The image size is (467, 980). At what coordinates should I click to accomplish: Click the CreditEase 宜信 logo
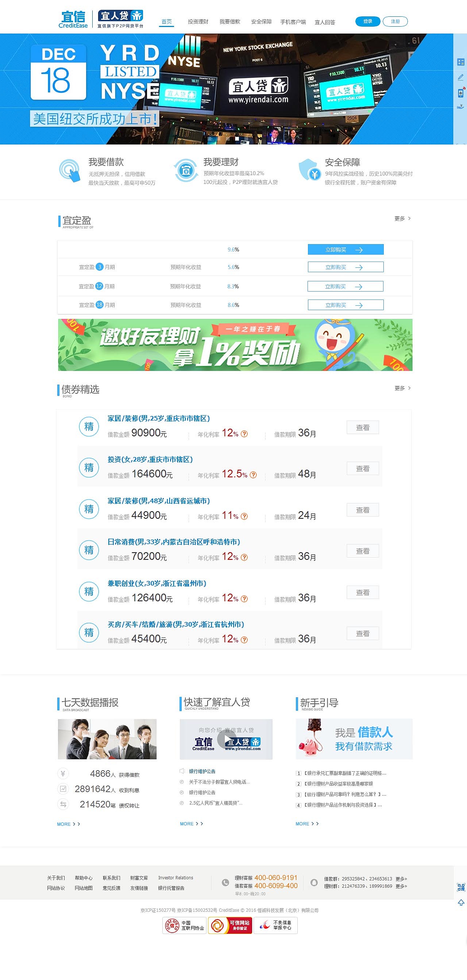point(73,19)
